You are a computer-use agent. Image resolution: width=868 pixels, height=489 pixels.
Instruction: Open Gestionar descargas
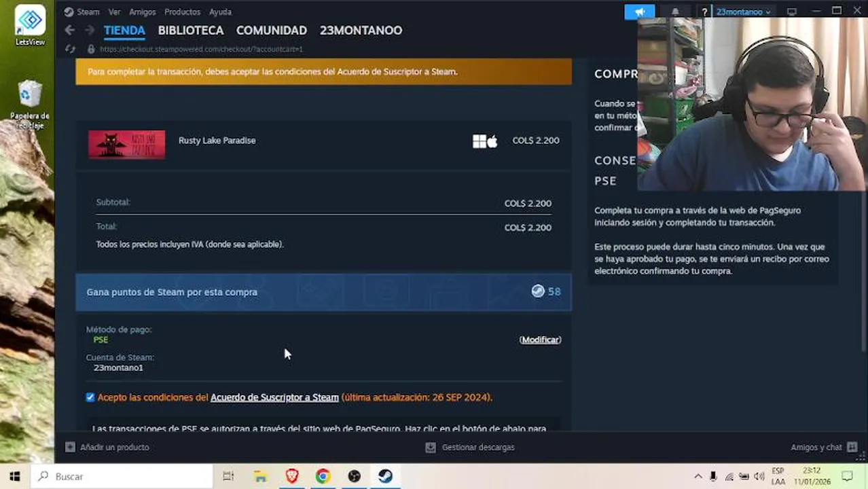pos(478,448)
